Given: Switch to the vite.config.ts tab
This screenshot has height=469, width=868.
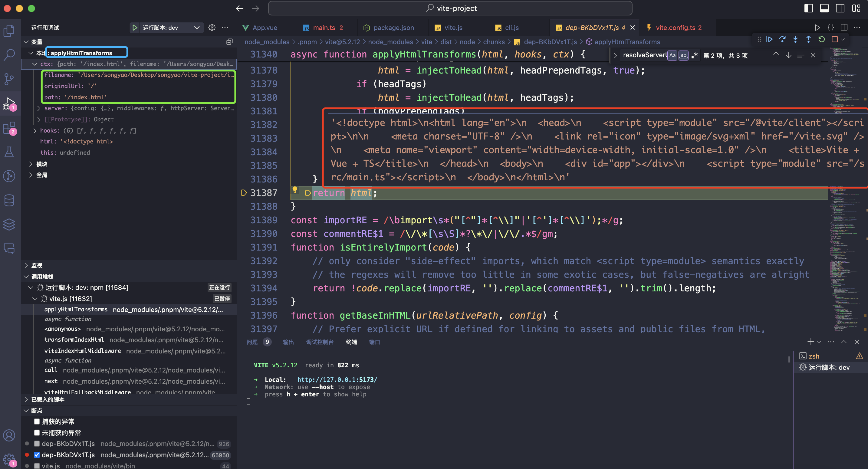Looking at the screenshot, I should 675,28.
